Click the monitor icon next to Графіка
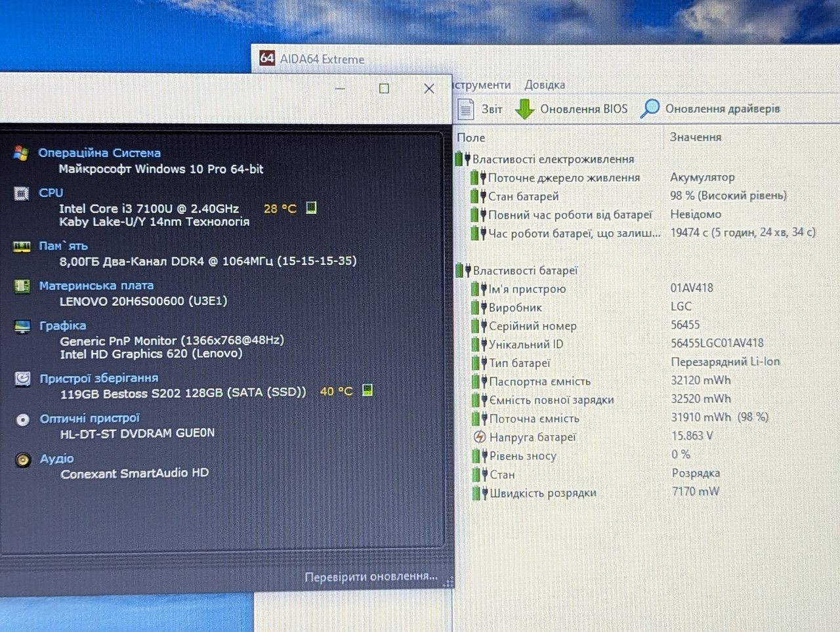The image size is (840, 632). (x=22, y=326)
